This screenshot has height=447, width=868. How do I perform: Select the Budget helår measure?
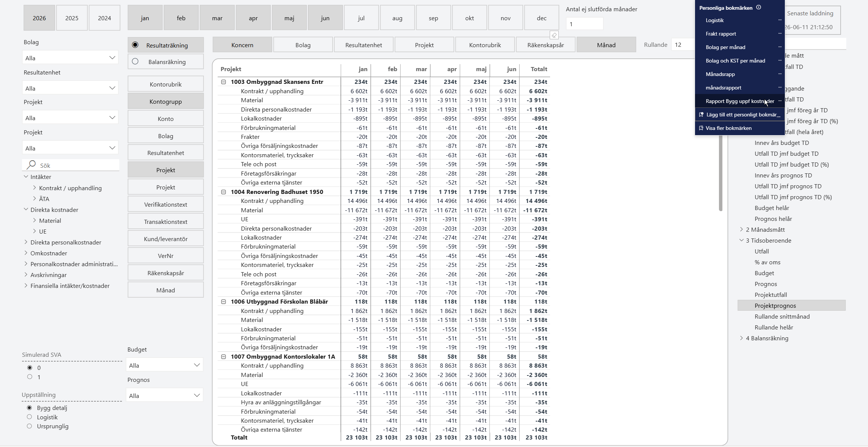coord(772,208)
